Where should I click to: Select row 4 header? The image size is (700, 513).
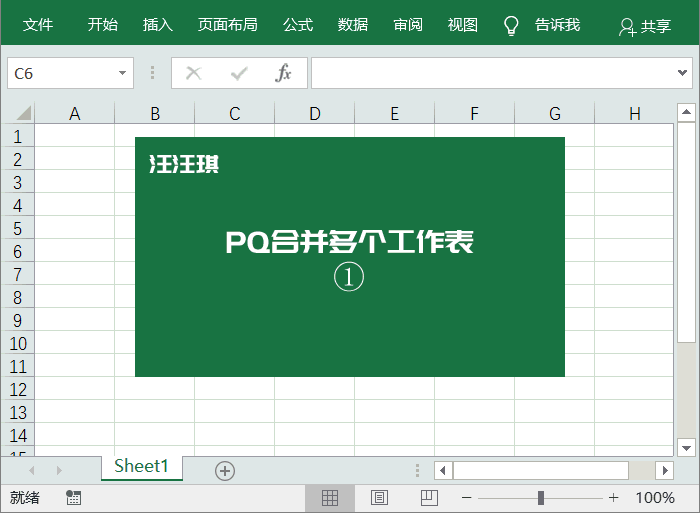18,205
